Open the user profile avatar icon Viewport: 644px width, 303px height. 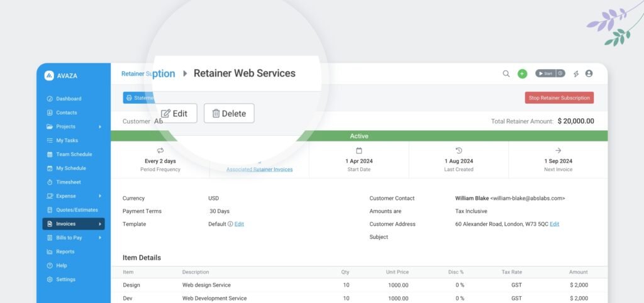589,74
